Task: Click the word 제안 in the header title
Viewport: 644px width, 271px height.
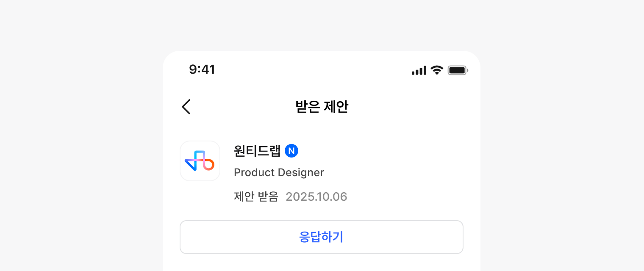Action: 336,107
